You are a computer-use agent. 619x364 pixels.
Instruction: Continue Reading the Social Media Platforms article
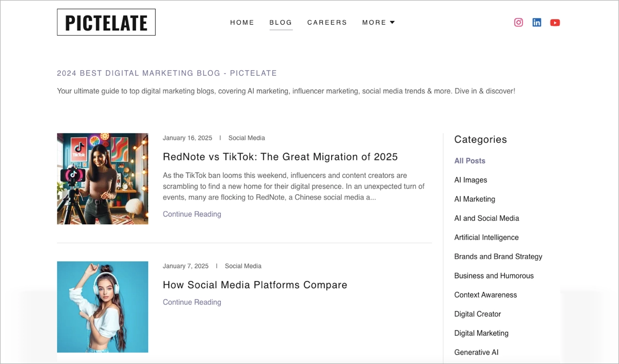(191, 302)
